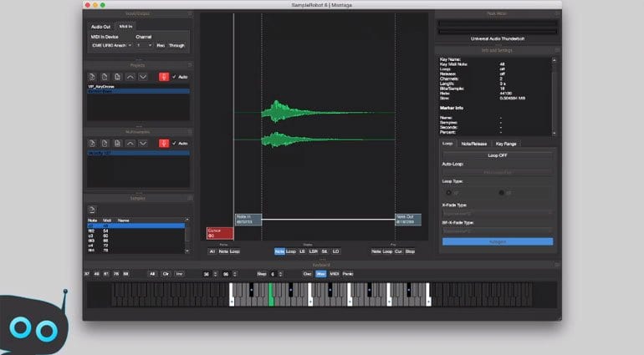Switch to the Midi In tab
Image resolution: width=644 pixels, height=355 pixels.
[125, 26]
